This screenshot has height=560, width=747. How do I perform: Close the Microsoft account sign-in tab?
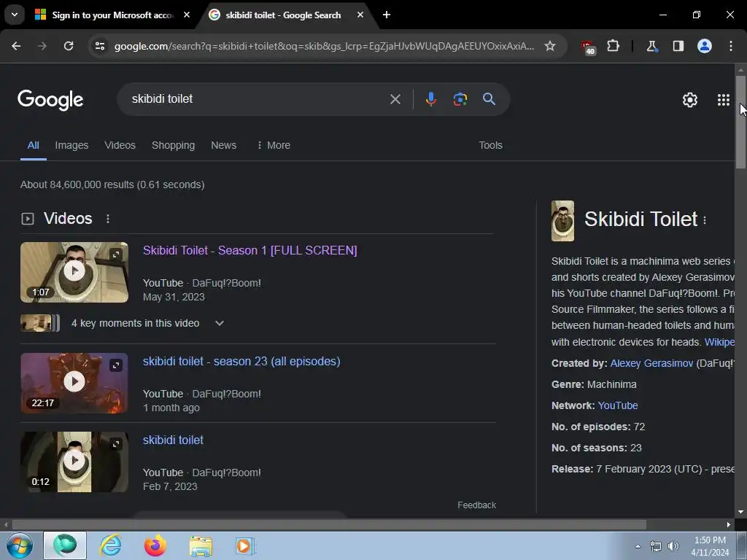point(187,15)
